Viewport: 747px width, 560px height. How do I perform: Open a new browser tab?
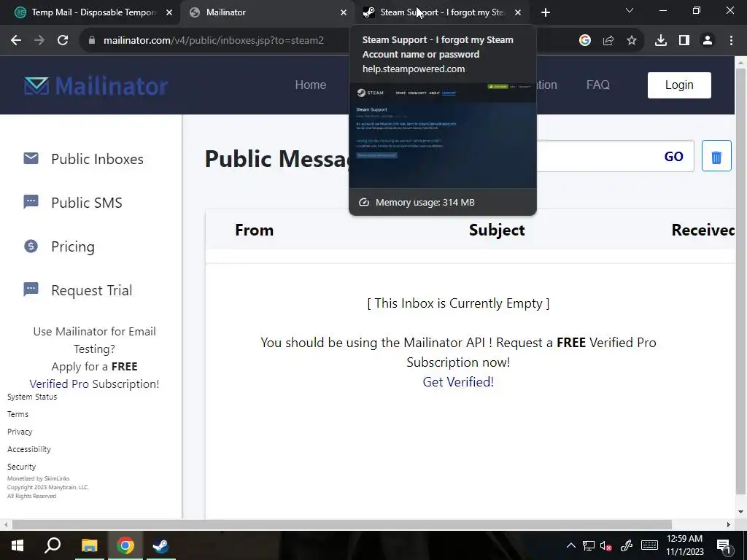pos(546,12)
